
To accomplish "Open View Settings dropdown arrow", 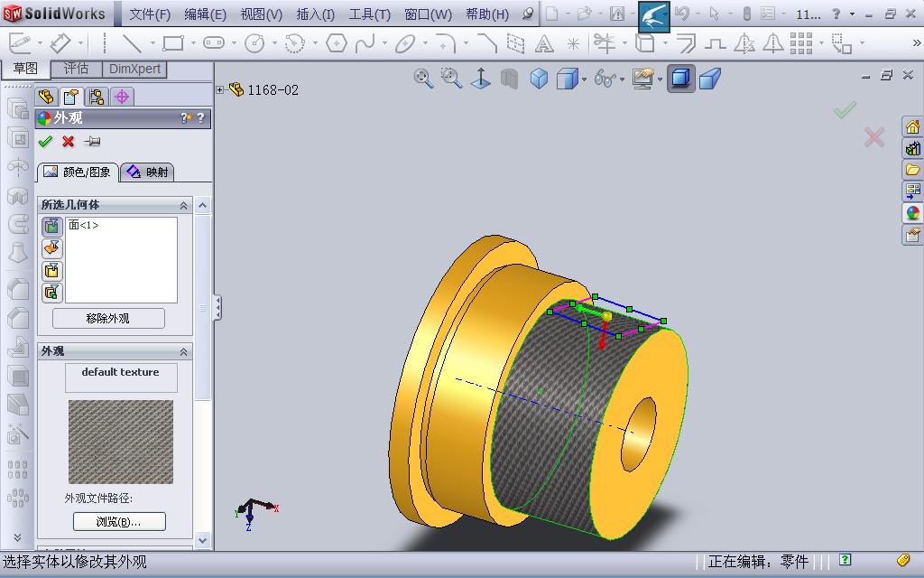I will 661,79.
